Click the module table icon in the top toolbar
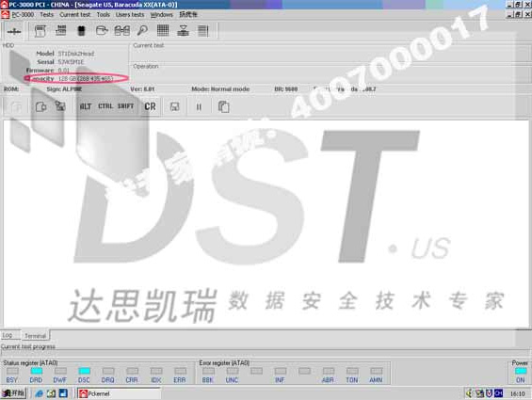This screenshot has height=400, width=532. [x=60, y=30]
